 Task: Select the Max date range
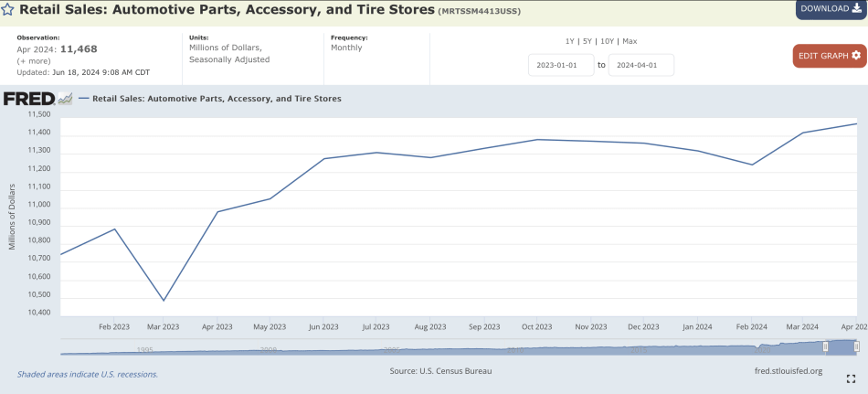pyautogui.click(x=630, y=41)
